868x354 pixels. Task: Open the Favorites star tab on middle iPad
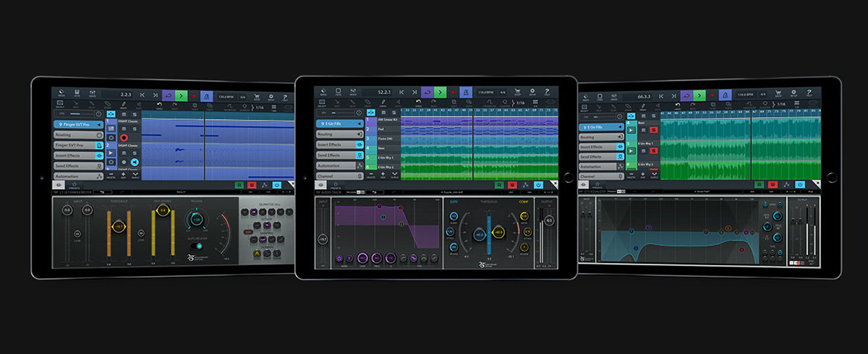click(336, 185)
